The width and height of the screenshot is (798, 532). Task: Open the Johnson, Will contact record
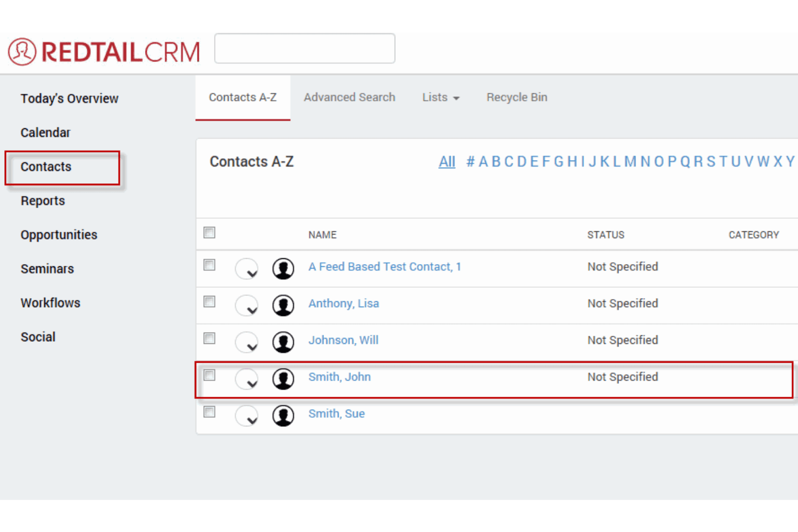[x=343, y=340]
